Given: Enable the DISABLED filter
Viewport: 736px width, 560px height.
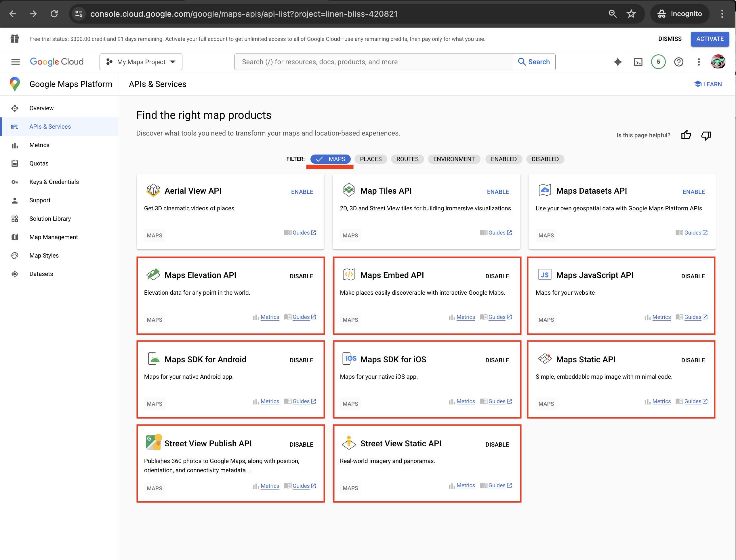Looking at the screenshot, I should 545,159.
